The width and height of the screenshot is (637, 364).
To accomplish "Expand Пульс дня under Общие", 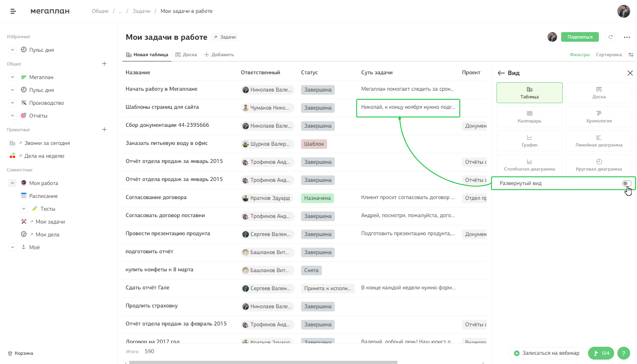I will coord(12,90).
